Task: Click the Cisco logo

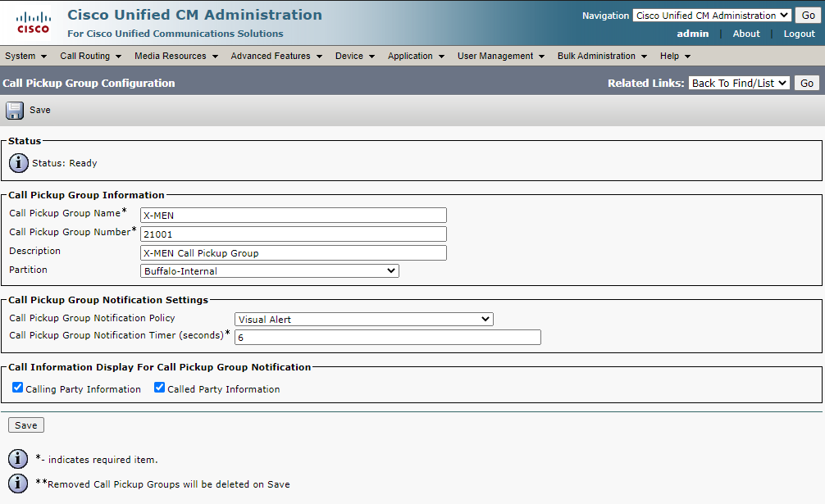Action: [34, 23]
